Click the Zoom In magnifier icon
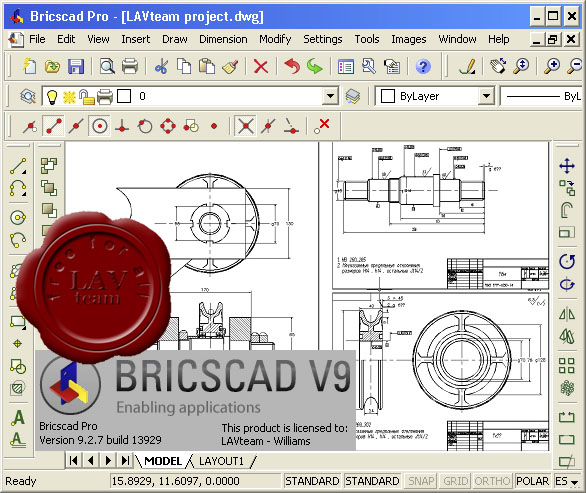Image resolution: width=586 pixels, height=493 pixels. click(552, 67)
